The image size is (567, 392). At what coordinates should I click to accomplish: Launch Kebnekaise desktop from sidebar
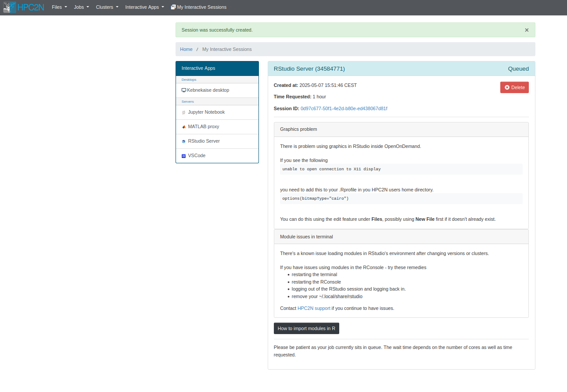click(217, 90)
